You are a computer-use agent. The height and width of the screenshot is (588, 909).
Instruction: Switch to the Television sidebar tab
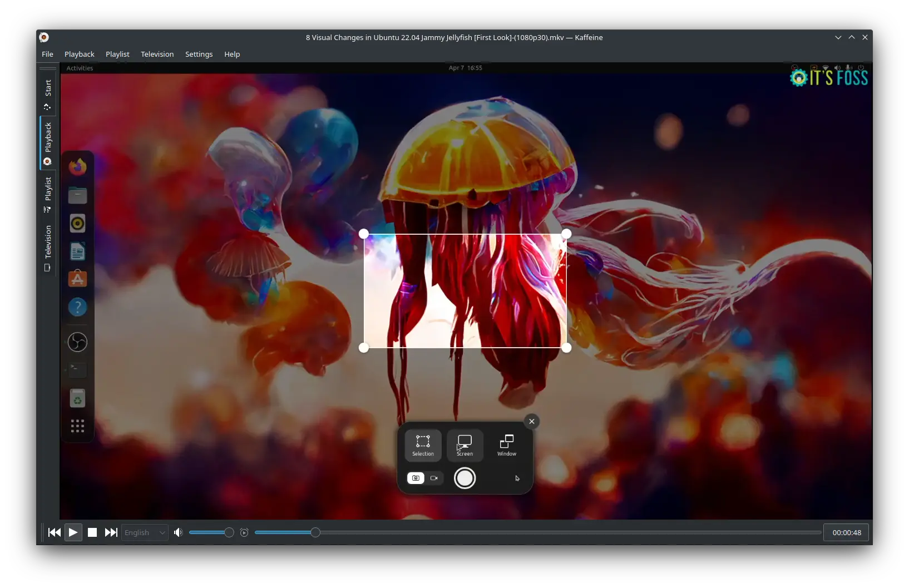pyautogui.click(x=48, y=248)
